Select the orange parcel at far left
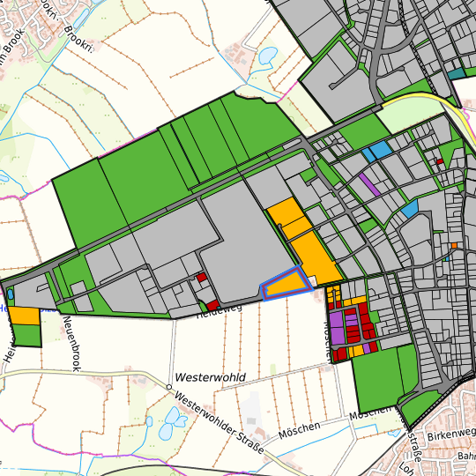The image size is (476, 476). coord(24,316)
